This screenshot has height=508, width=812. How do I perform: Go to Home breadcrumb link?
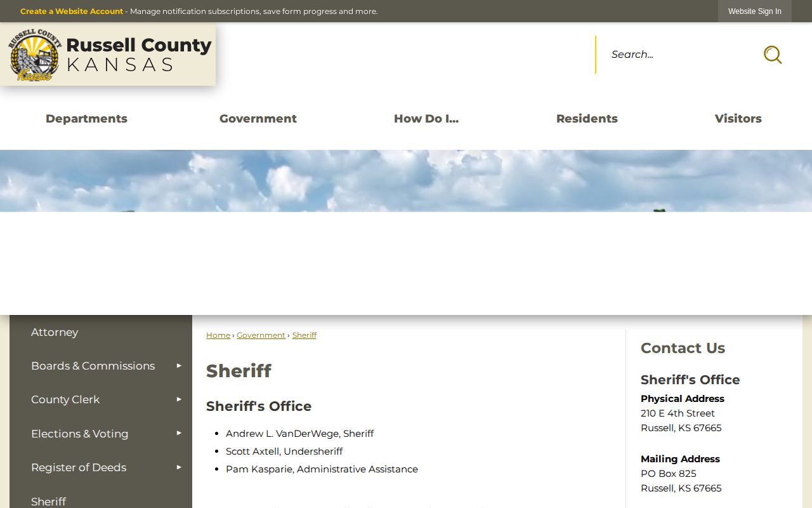coord(218,335)
